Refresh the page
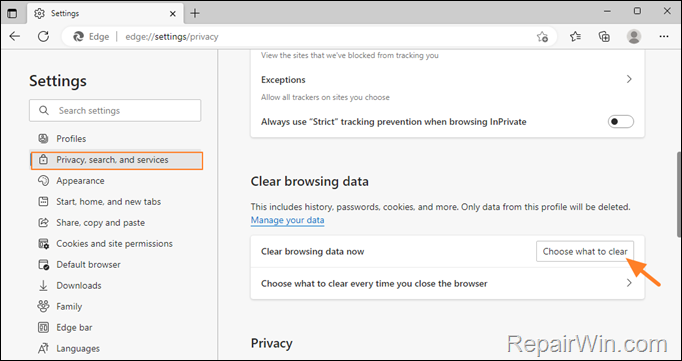 43,37
